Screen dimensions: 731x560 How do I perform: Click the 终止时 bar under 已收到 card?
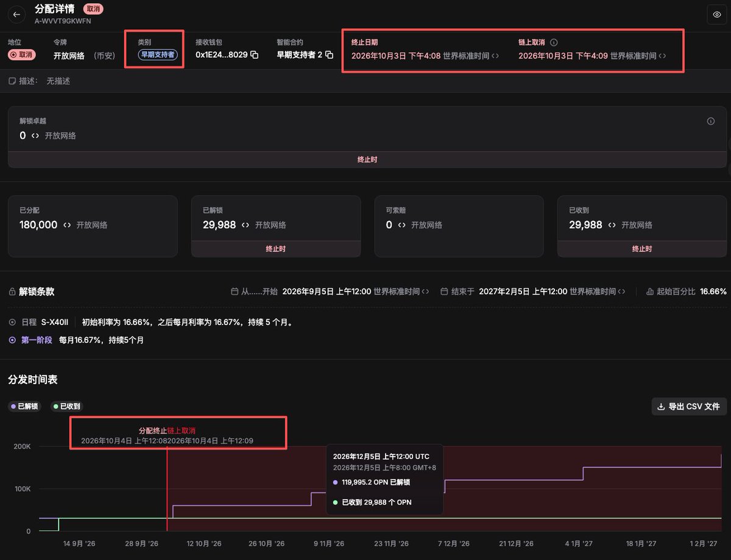[x=642, y=249]
